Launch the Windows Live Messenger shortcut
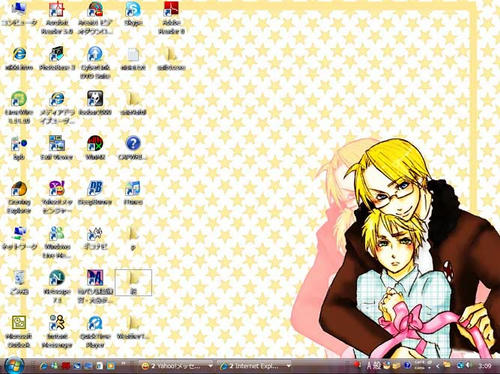This screenshot has height=374, width=500. coord(57,242)
